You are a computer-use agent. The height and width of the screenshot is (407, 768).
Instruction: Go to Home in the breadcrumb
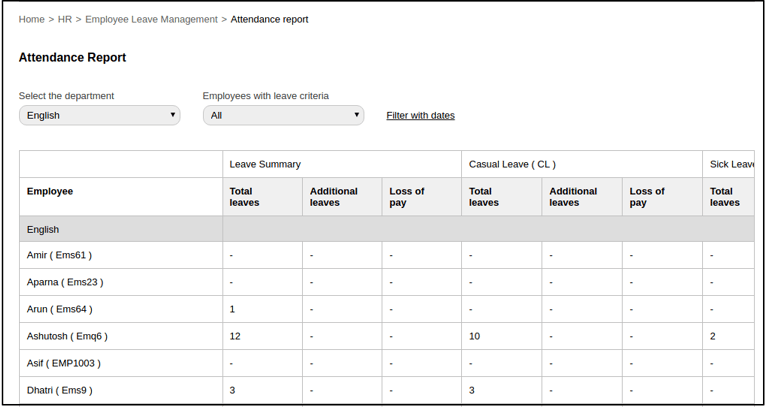[x=31, y=19]
